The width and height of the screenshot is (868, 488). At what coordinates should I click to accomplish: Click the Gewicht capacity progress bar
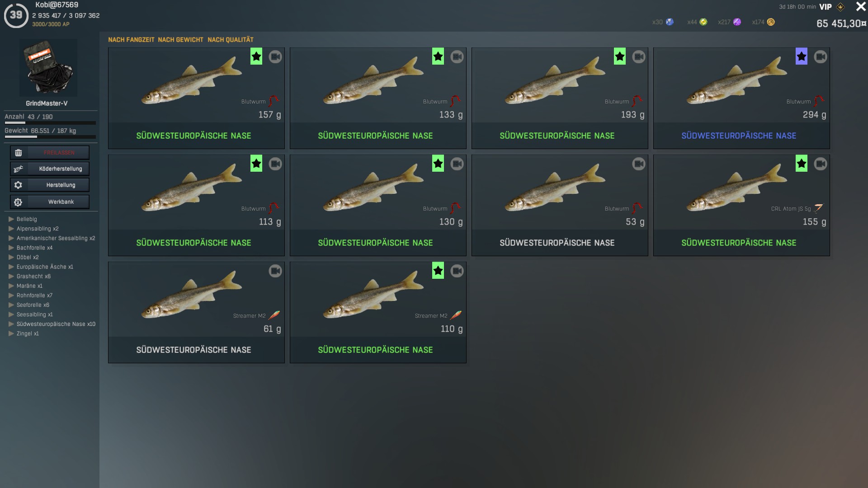pos(50,137)
